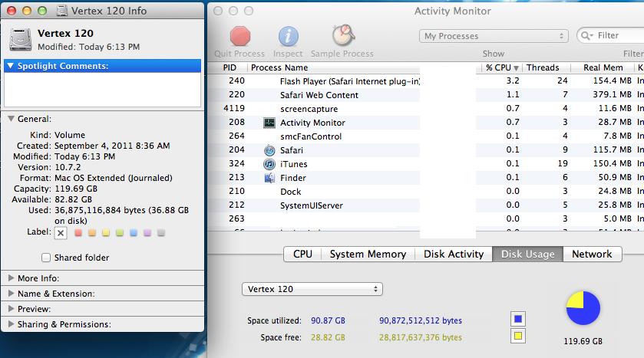Select the Safari Web Content row
644x358 pixels.
425,95
